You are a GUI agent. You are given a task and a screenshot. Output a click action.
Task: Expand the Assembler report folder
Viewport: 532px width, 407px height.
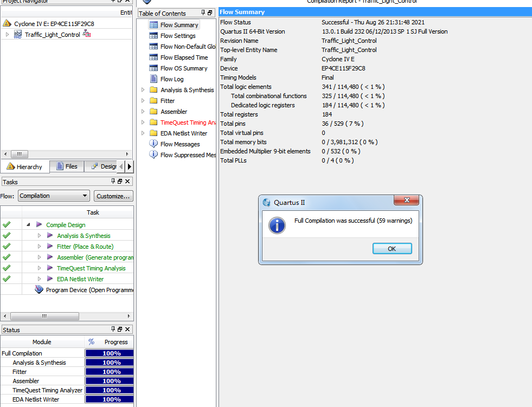[x=143, y=112]
